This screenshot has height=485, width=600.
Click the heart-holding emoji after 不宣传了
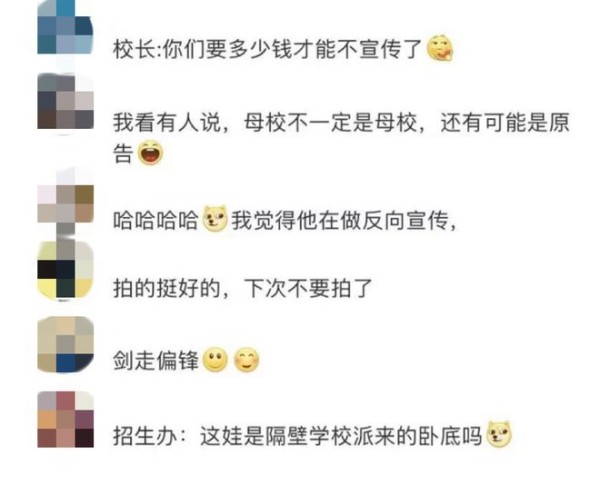tap(440, 48)
